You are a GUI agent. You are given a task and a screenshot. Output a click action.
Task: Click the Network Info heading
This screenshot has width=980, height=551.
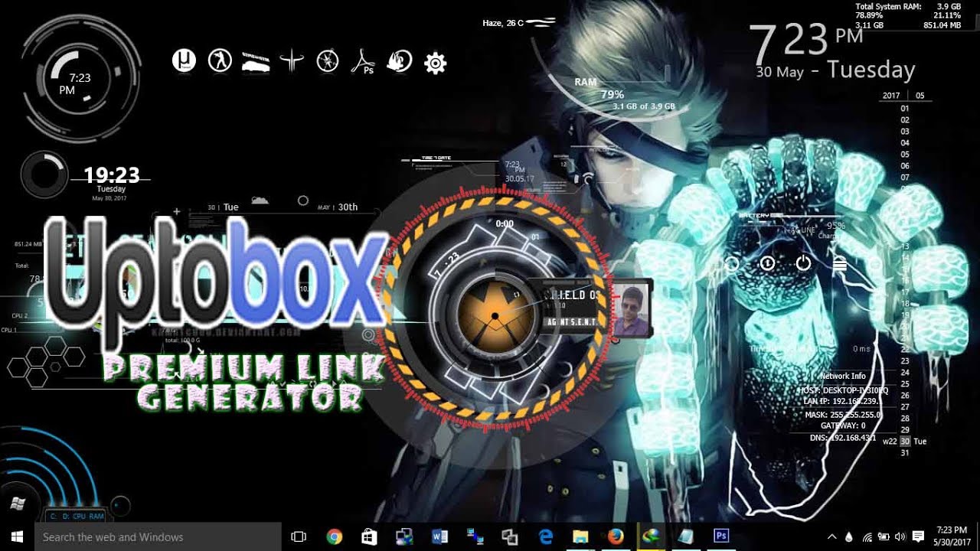pyautogui.click(x=843, y=376)
